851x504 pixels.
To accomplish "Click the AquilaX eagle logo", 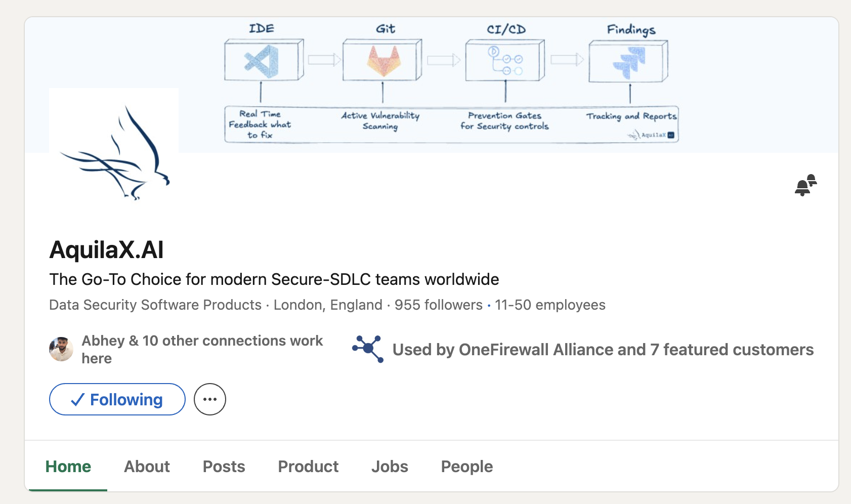I will (114, 153).
